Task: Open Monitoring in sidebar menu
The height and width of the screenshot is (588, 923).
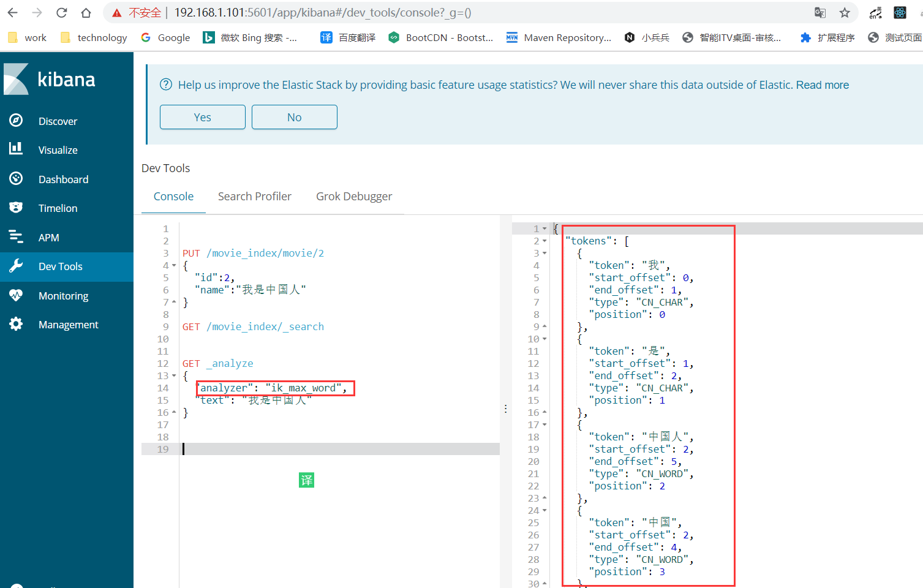Action: (x=63, y=296)
